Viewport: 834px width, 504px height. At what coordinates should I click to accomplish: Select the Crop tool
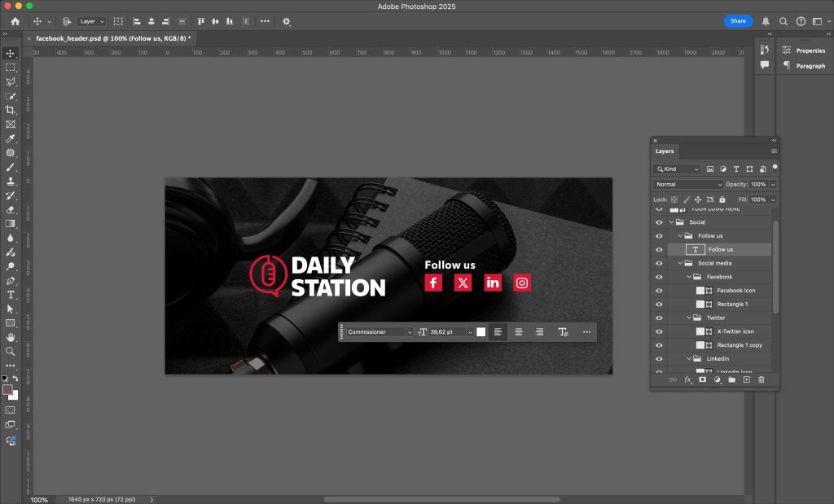[11, 110]
